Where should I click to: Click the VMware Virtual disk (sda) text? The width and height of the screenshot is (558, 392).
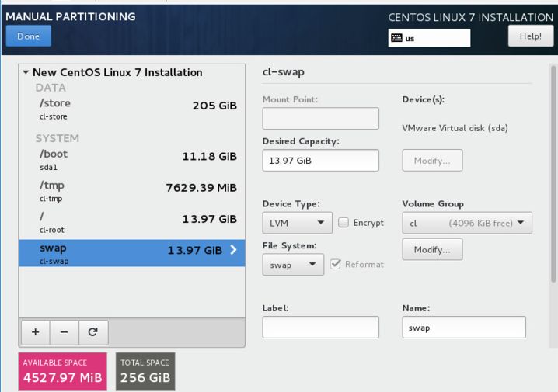[x=455, y=128]
